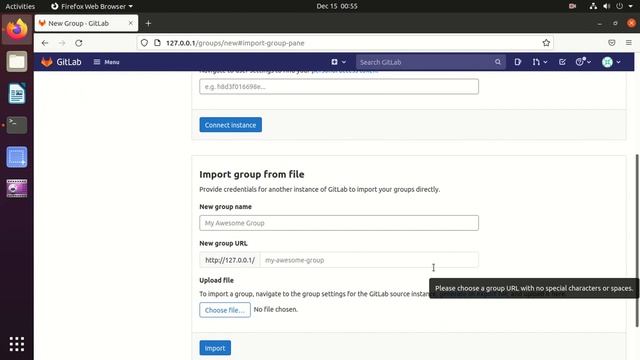The width and height of the screenshot is (640, 360).
Task: Click the GitLab fox logo
Action: (47, 62)
